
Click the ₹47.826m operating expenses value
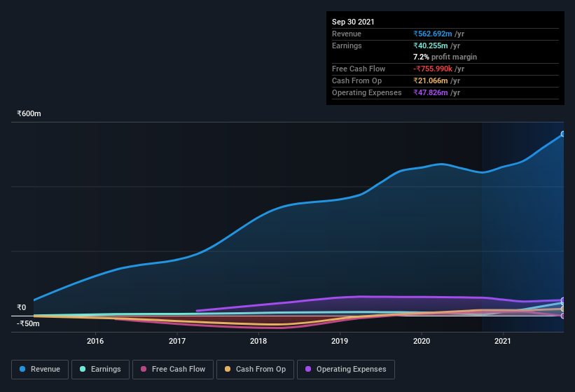[431, 92]
